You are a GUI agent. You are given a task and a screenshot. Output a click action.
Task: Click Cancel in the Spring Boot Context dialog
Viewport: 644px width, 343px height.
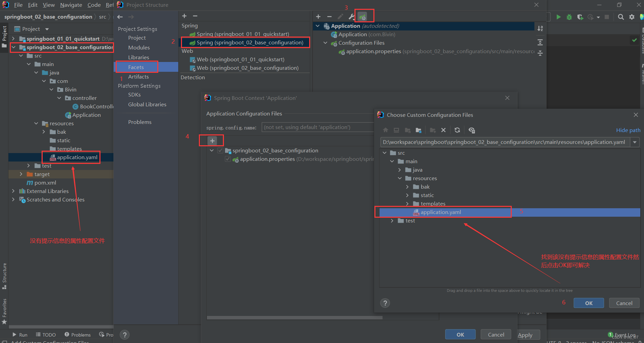point(496,335)
